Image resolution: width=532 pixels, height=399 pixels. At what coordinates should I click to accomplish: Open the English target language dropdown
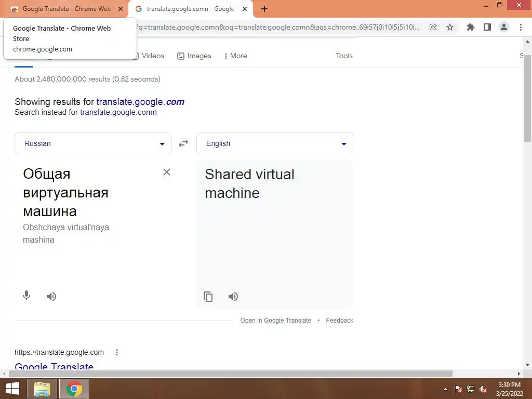point(275,143)
